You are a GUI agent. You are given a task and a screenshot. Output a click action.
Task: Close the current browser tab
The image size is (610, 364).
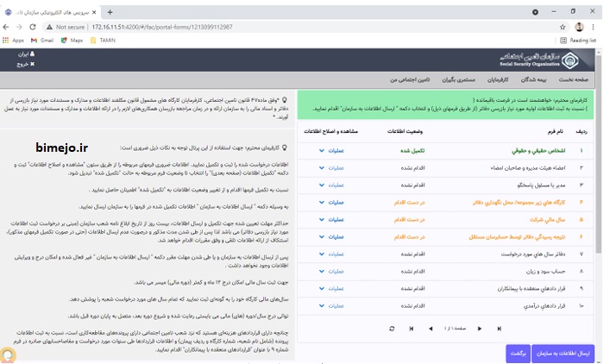pos(94,12)
